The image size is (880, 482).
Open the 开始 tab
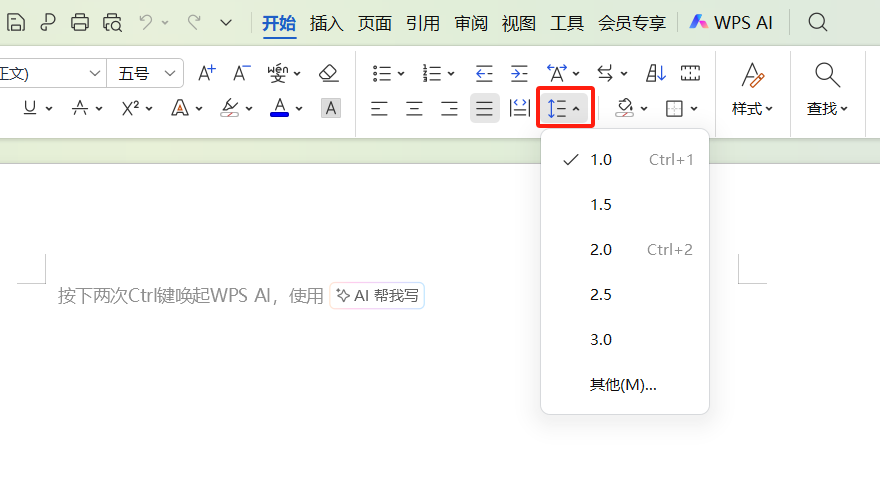click(x=279, y=23)
